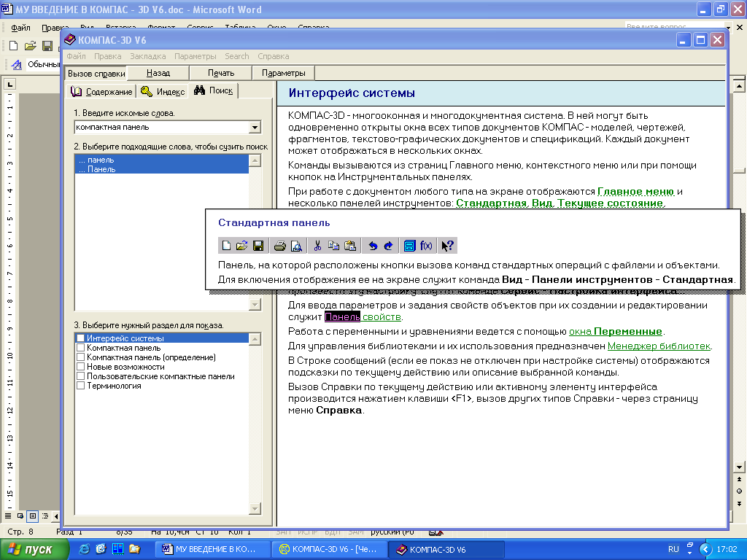Click the spelling status icon in Word status bar
Viewport: 747px width, 560px height.
[436, 532]
